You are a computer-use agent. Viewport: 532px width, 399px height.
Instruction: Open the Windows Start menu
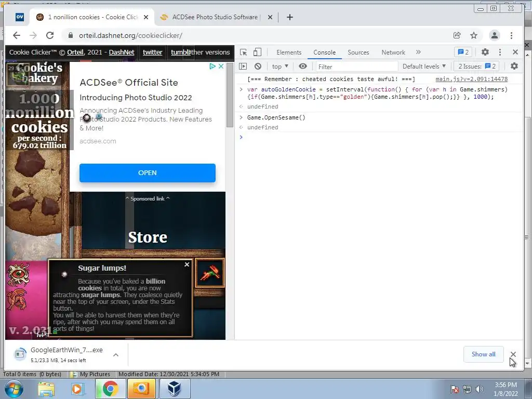pos(14,389)
